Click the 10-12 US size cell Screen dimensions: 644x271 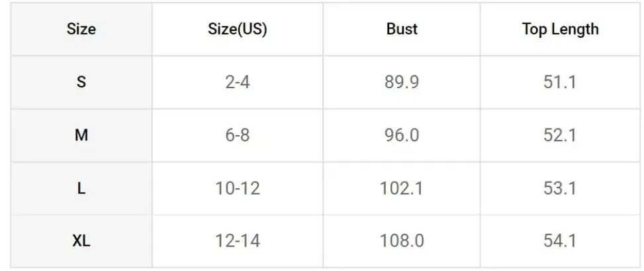pos(238,188)
